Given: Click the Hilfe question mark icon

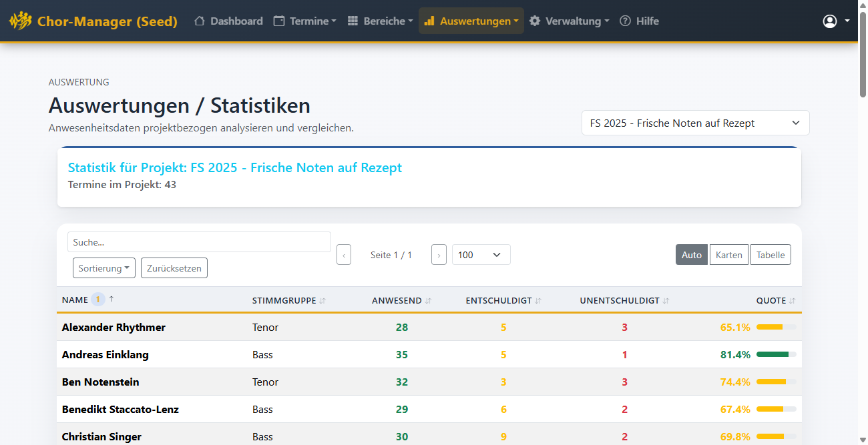Looking at the screenshot, I should pyautogui.click(x=626, y=21).
